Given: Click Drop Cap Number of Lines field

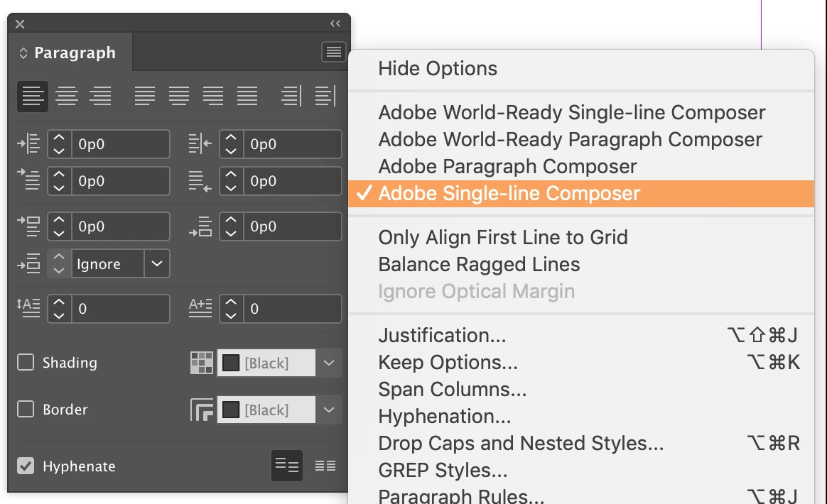Looking at the screenshot, I should point(121,308).
